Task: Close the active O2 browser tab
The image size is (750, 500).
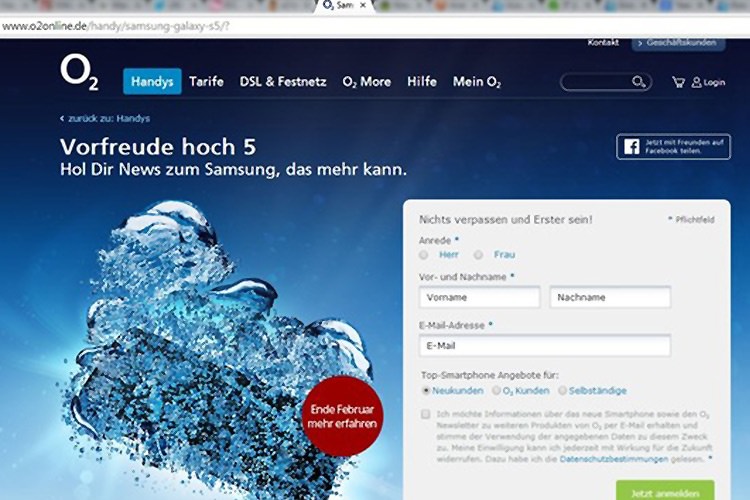Action: pos(363,5)
